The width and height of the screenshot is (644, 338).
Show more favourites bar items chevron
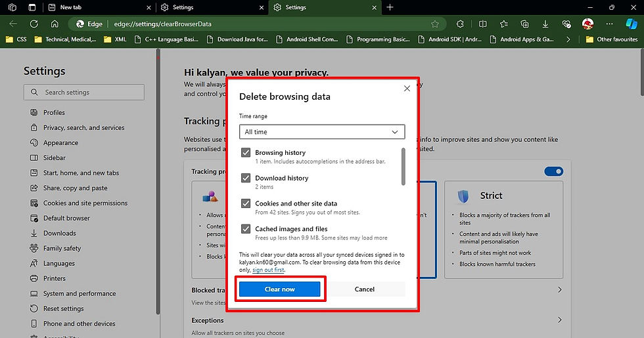pyautogui.click(x=568, y=39)
